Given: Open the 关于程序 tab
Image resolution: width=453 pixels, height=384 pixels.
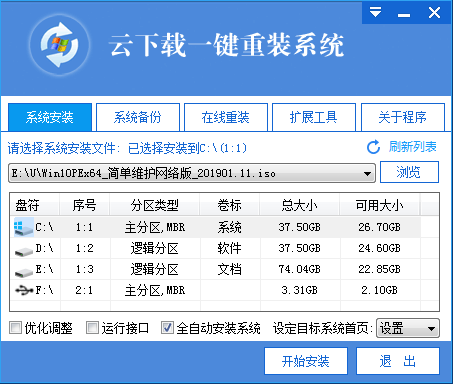Looking at the screenshot, I should click(402, 117).
